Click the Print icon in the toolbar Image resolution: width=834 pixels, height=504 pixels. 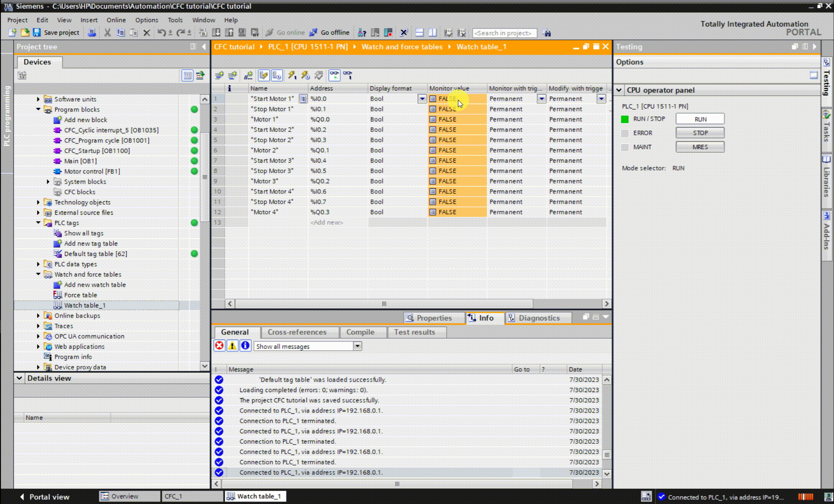tap(92, 33)
